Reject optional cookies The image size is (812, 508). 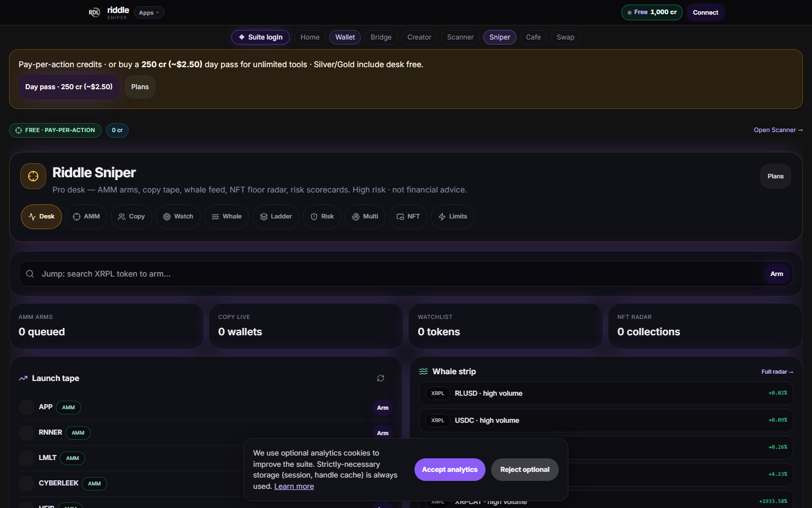[524, 470]
